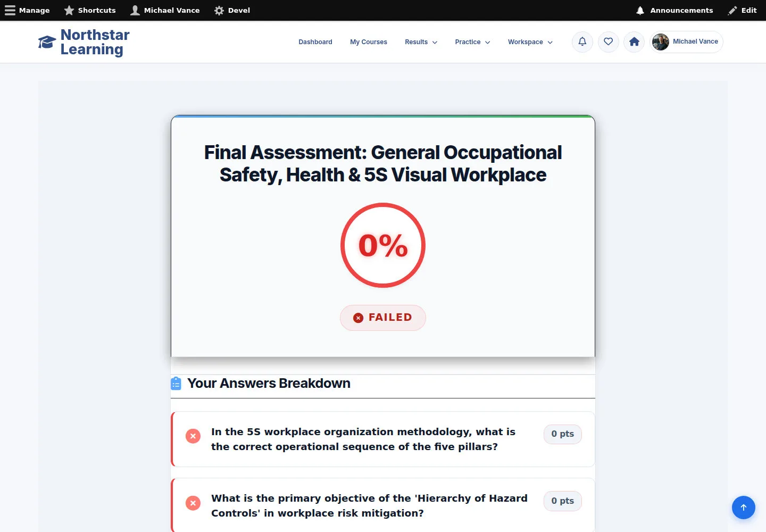
Task: Open Michael Vance admin toolbar link
Action: tap(165, 10)
